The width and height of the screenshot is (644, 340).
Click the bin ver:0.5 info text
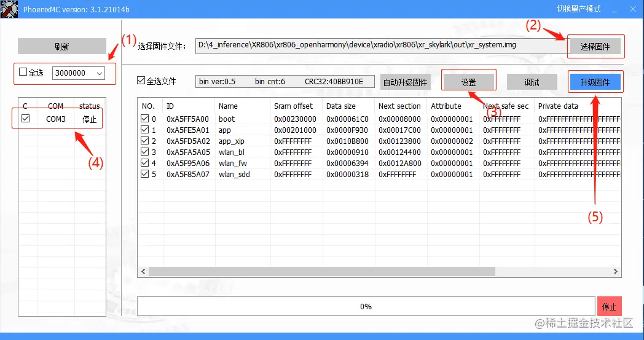coord(218,81)
